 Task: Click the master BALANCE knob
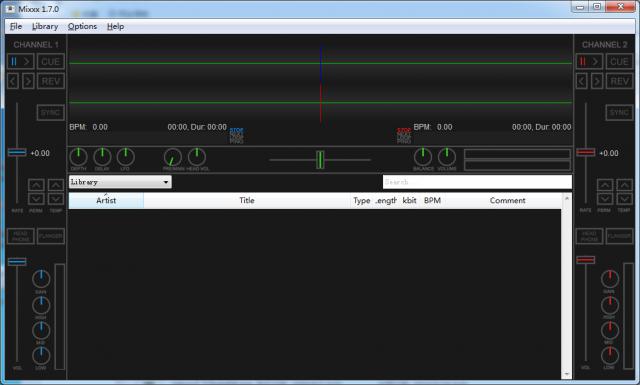[x=423, y=157]
